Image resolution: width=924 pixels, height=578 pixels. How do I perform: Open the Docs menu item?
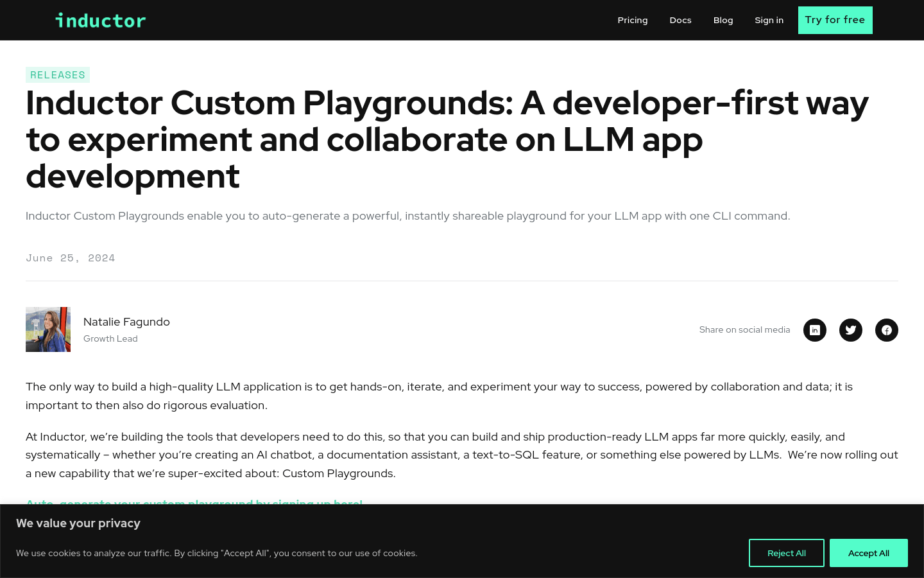(680, 20)
